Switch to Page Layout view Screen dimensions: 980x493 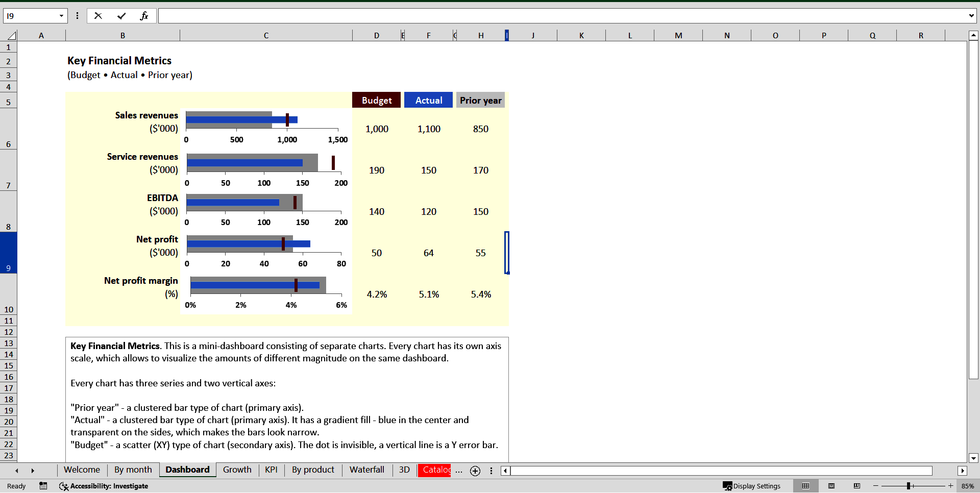pos(831,486)
